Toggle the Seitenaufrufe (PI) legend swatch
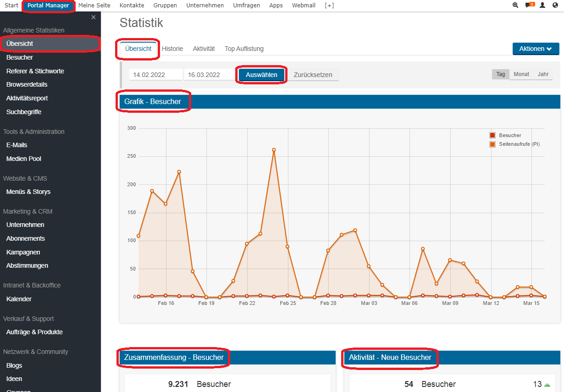The image size is (564, 392). click(x=492, y=144)
